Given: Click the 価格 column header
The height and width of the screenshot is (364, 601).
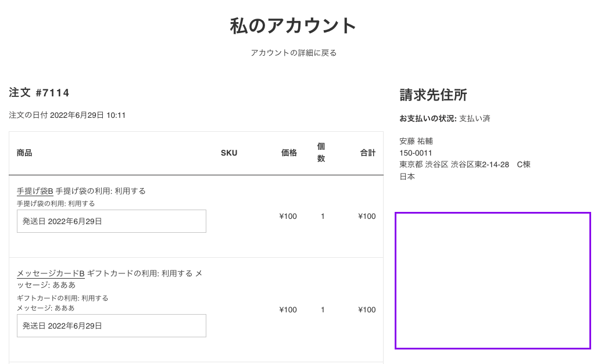Looking at the screenshot, I should tap(289, 153).
